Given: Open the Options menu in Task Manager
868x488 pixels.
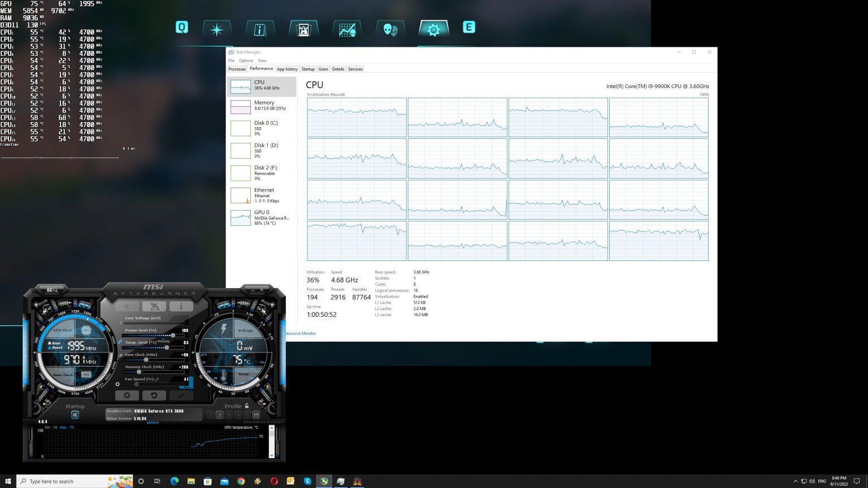Looking at the screenshot, I should [246, 60].
